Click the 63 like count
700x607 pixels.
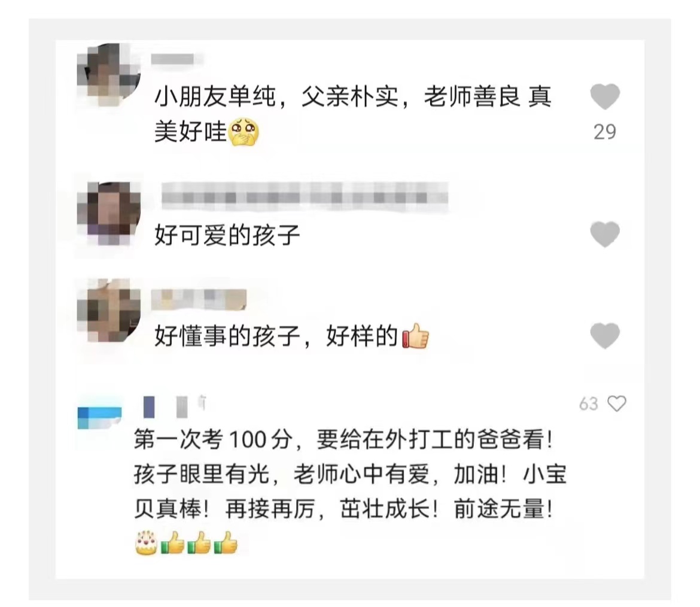588,404
